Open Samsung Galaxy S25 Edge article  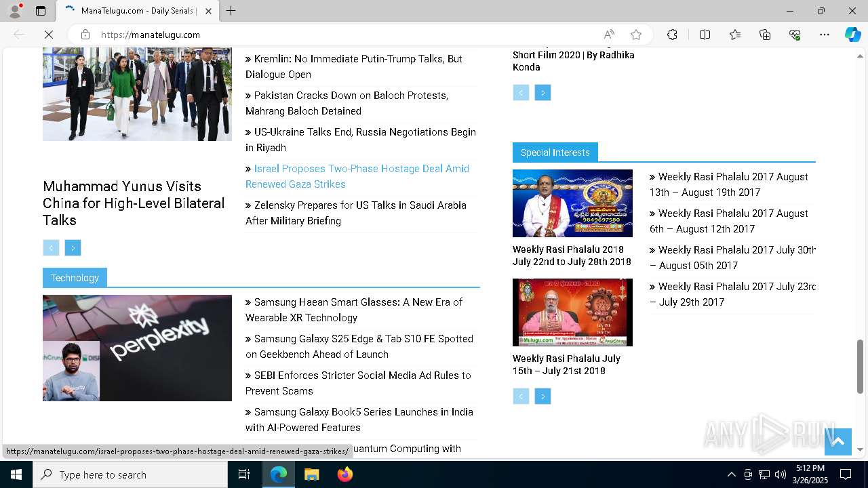tap(359, 346)
